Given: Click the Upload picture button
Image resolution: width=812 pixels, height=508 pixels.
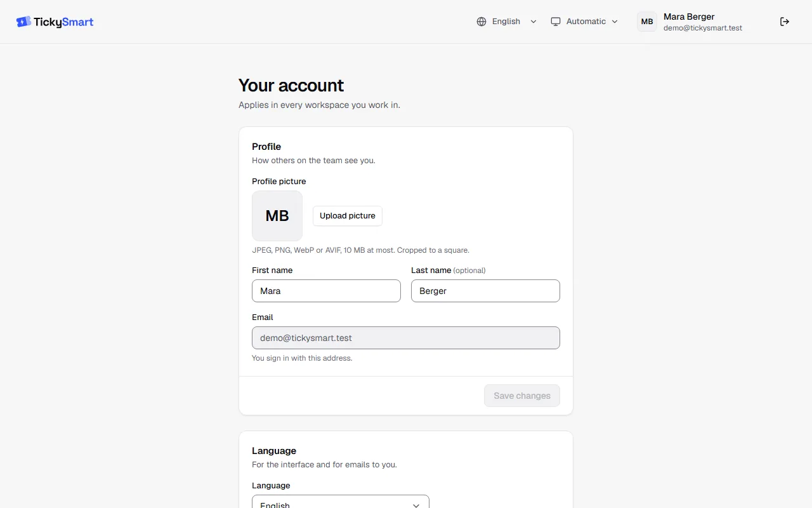Looking at the screenshot, I should tap(348, 216).
